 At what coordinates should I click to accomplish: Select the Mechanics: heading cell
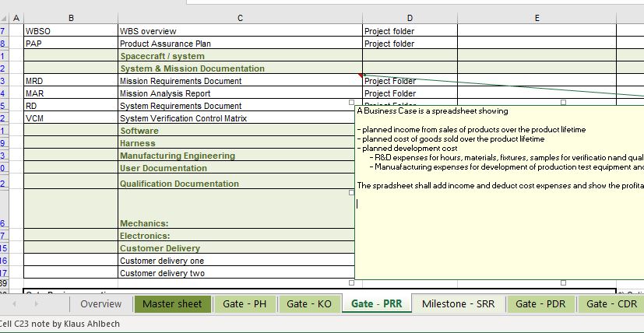236,209
